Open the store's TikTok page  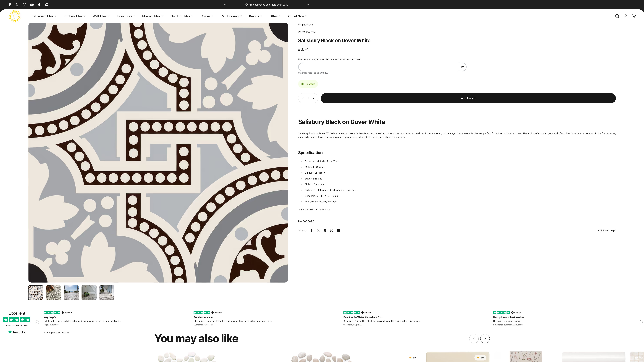(39, 5)
